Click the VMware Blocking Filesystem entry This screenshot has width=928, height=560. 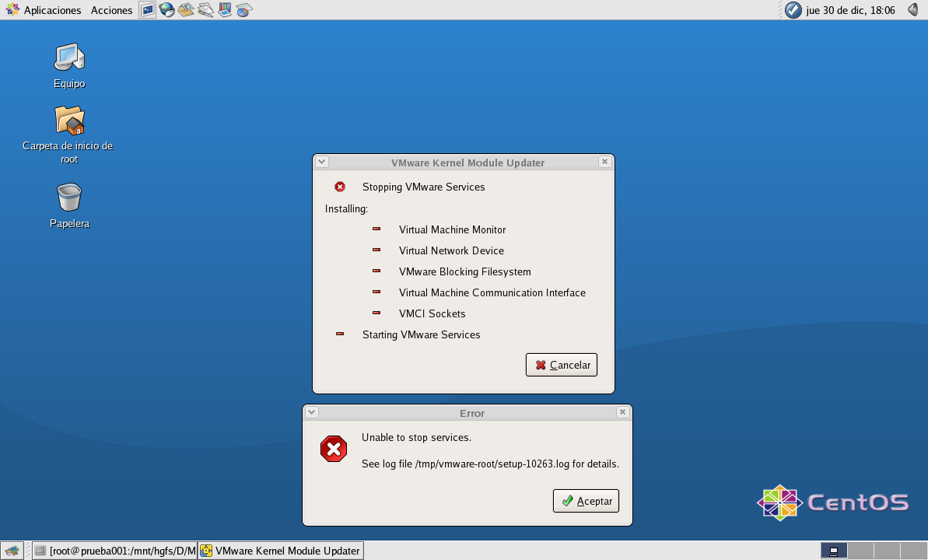[x=464, y=271]
